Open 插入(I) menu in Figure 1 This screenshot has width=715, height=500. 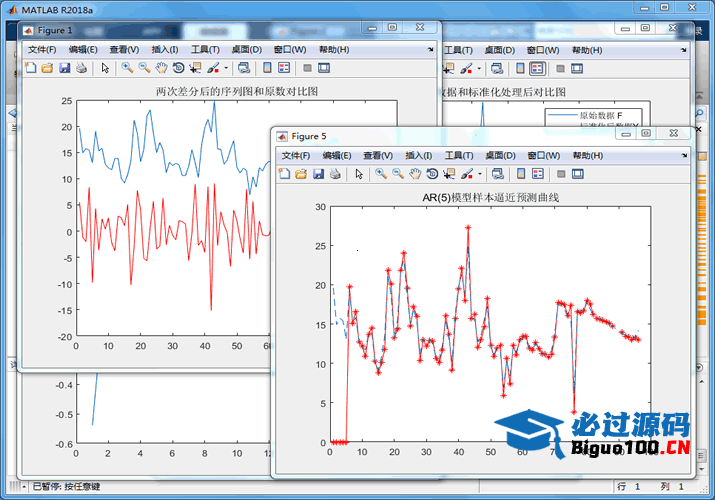[165, 50]
